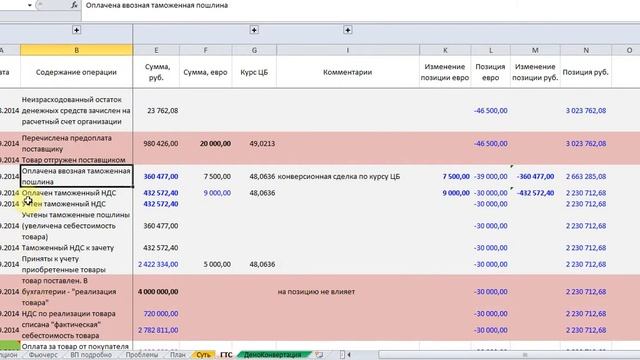Select cell with euro sum 7 500,00 in column F
Screen dimensions: 640x360
[x=205, y=176]
